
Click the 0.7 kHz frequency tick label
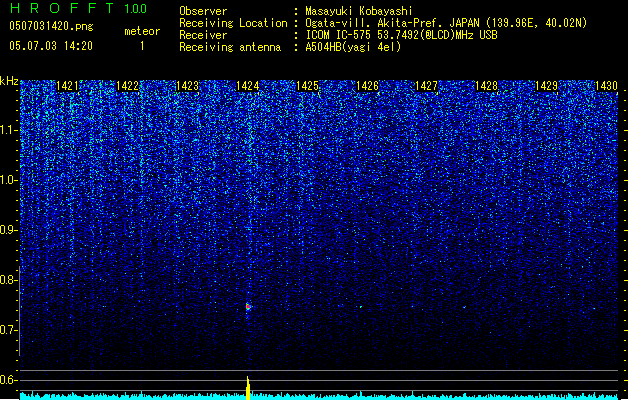[x=9, y=330]
